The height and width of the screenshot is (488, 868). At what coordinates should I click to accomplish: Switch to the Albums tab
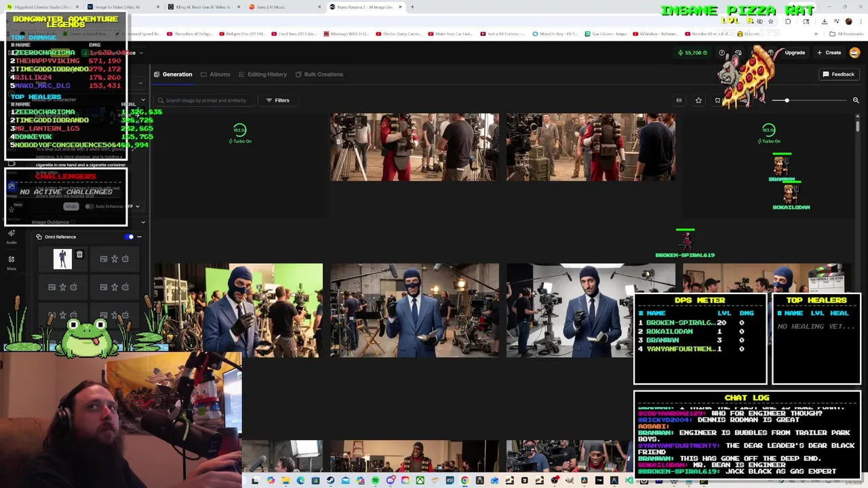216,75
